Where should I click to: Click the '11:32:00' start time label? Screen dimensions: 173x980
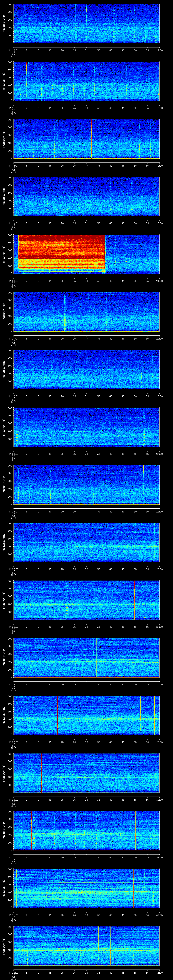pyautogui.click(x=13, y=972)
